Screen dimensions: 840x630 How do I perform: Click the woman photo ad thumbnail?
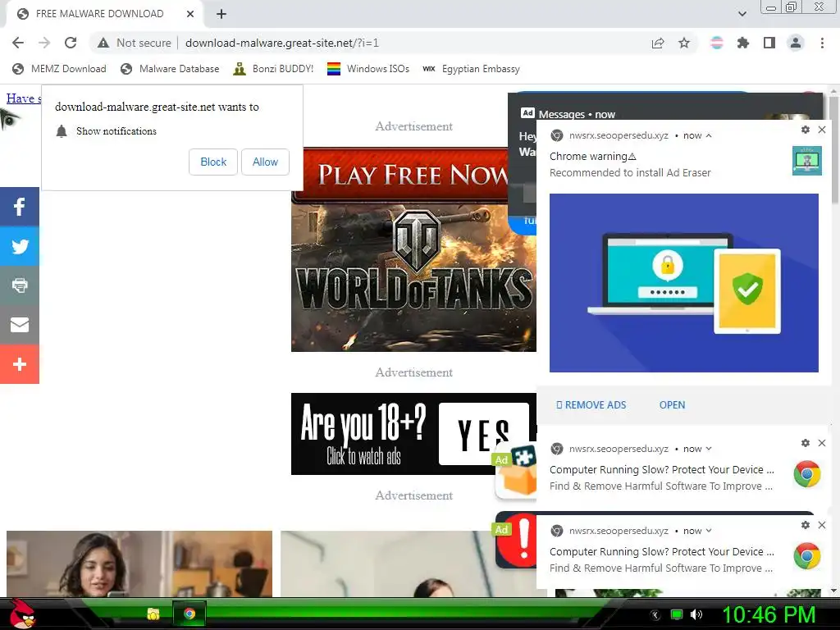[x=139, y=564]
